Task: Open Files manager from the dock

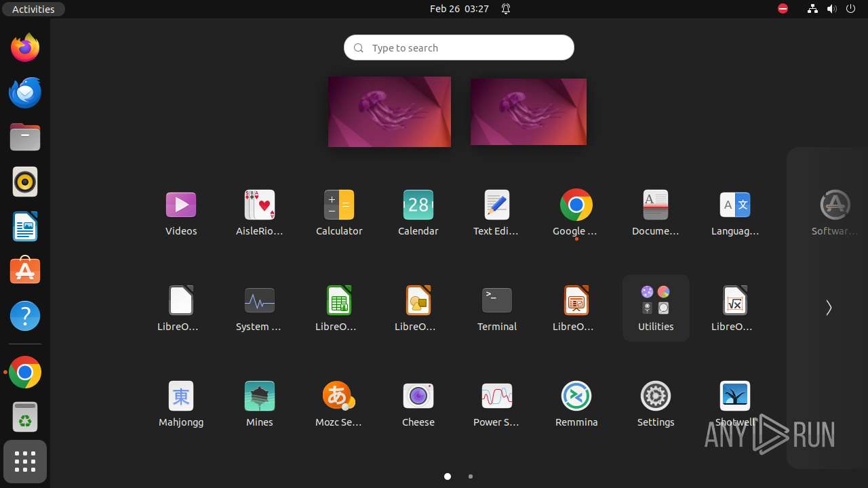Action: [25, 137]
